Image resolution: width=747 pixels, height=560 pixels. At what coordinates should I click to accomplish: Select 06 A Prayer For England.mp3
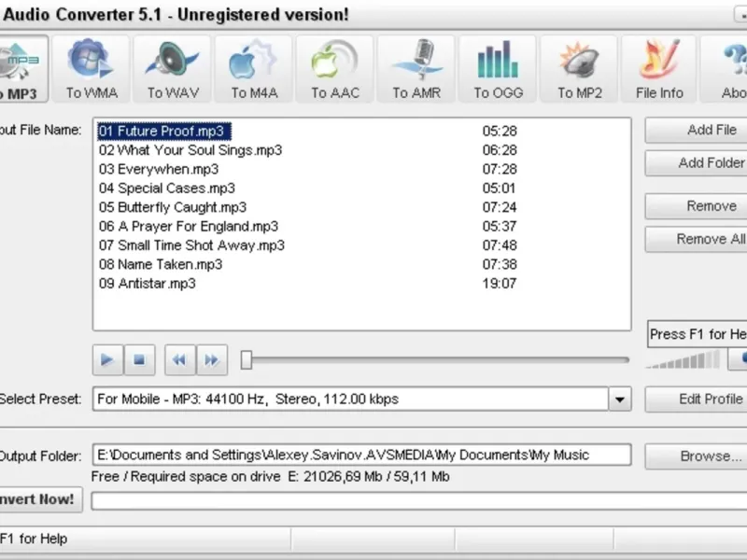[189, 226]
